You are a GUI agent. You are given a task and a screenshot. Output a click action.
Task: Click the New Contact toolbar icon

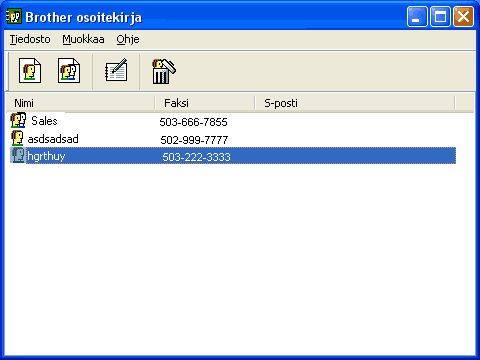coord(30,71)
